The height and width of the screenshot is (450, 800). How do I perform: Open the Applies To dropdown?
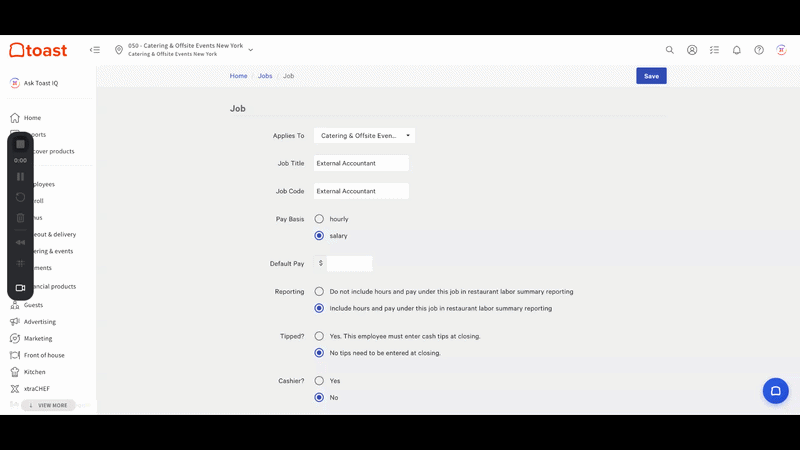(364, 135)
